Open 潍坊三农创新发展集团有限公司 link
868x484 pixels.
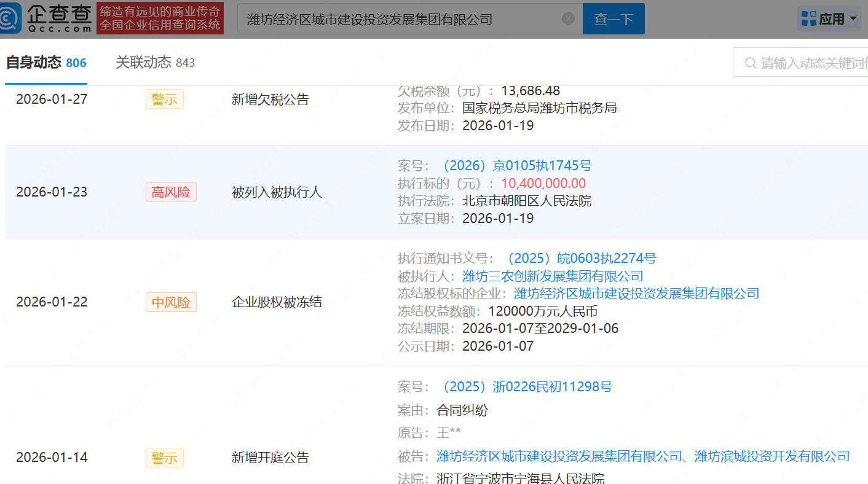(552, 276)
